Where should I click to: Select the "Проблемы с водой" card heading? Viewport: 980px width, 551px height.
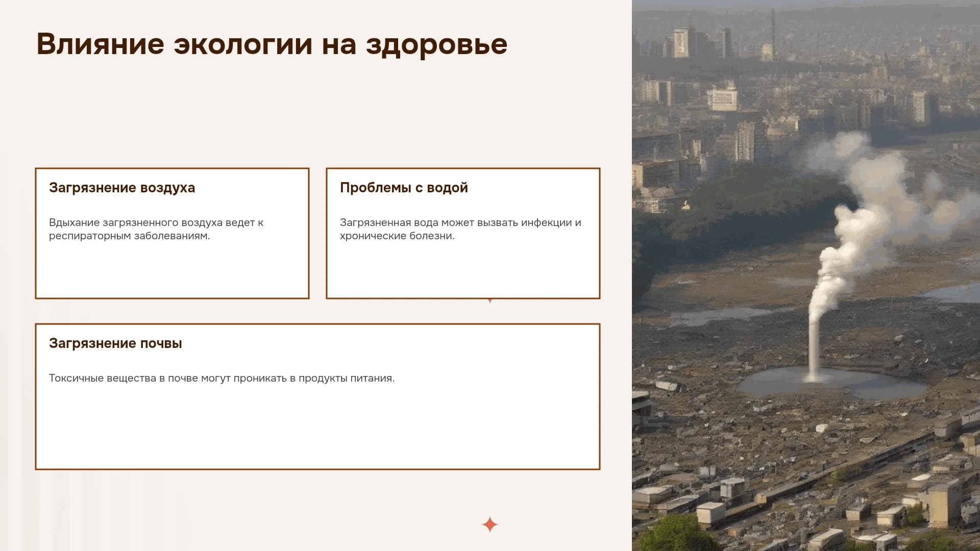(404, 188)
